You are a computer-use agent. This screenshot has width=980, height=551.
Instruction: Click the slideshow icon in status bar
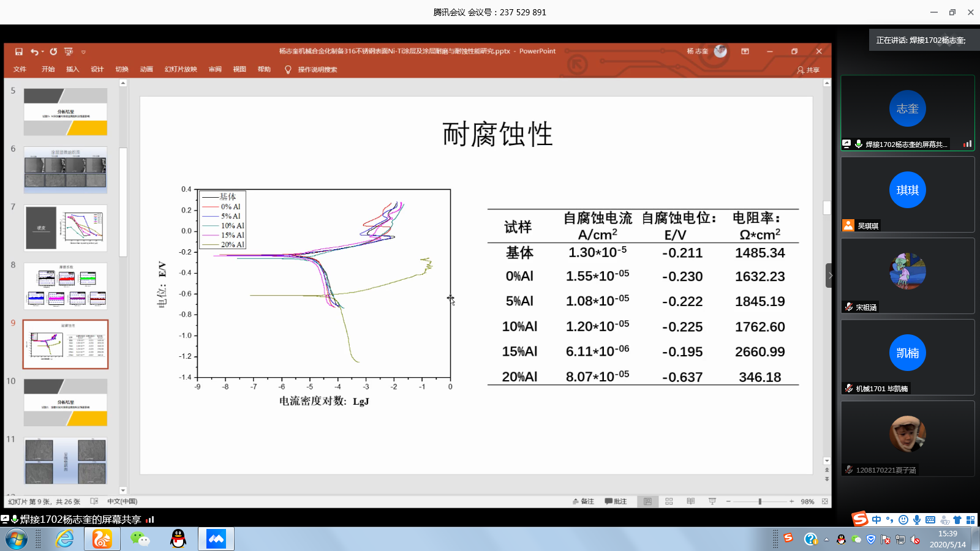(712, 501)
